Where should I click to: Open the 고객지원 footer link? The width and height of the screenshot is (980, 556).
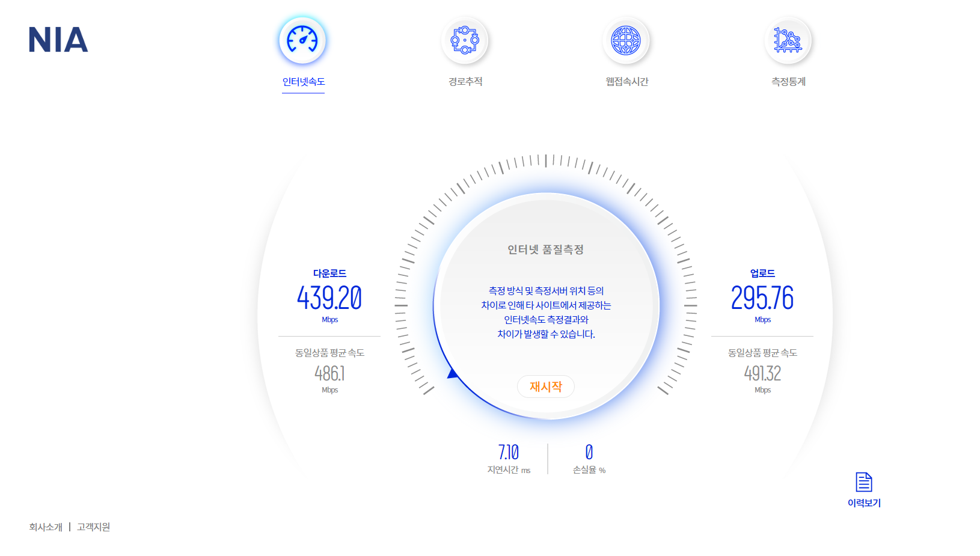[93, 527]
